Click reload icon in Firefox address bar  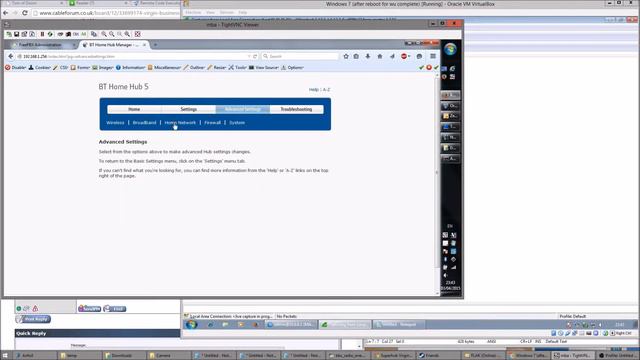(255, 56)
